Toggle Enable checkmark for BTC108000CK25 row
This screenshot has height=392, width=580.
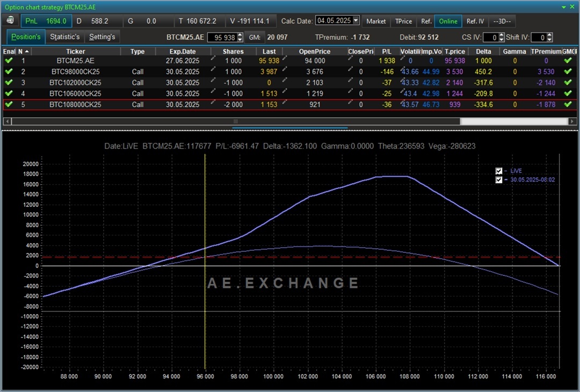(x=9, y=104)
